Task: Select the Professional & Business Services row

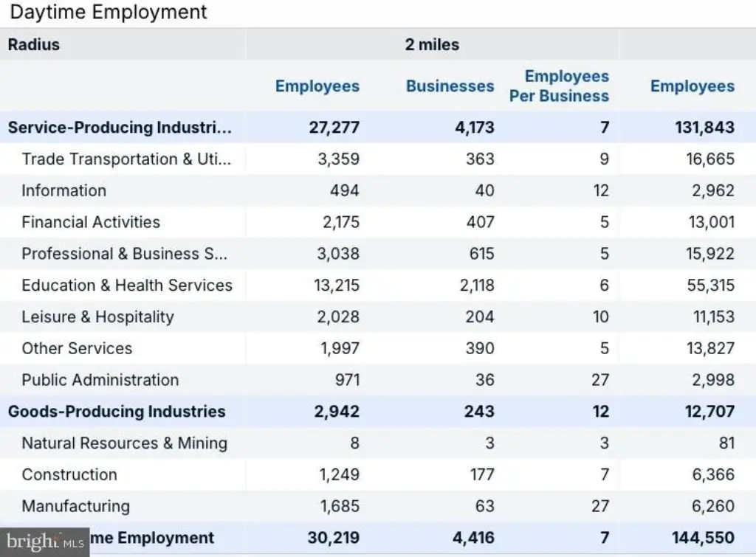Action: pyautogui.click(x=378, y=254)
